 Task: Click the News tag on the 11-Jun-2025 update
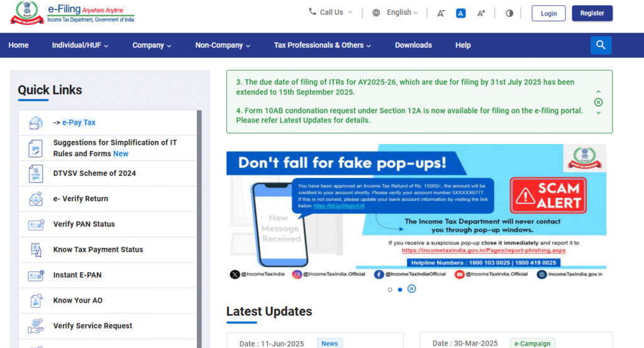[x=330, y=344]
